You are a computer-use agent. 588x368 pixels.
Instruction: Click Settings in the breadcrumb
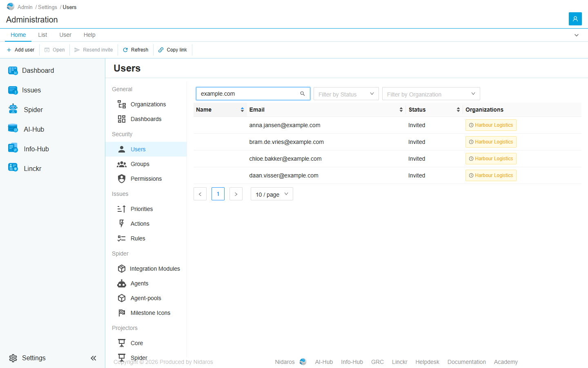click(47, 7)
